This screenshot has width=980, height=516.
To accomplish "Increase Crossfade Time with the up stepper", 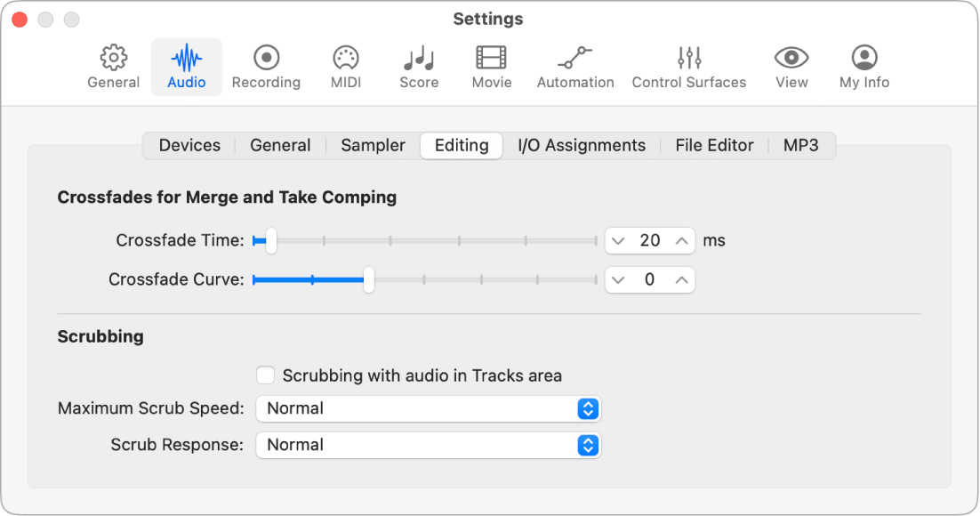I will point(679,240).
